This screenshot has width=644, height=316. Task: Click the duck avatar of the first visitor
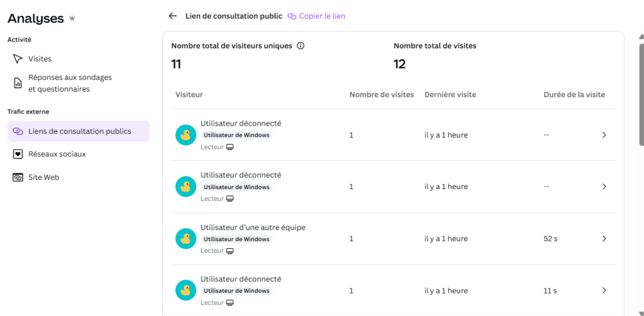click(186, 135)
